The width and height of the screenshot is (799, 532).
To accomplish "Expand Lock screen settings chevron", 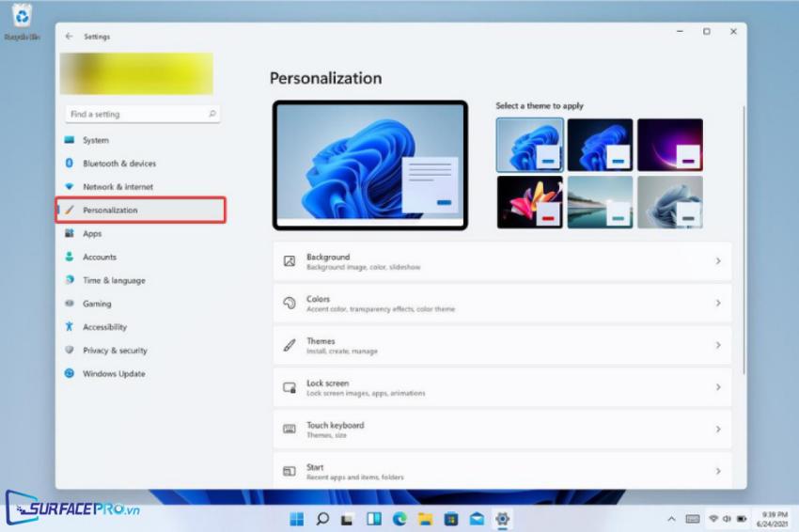I will point(718,387).
